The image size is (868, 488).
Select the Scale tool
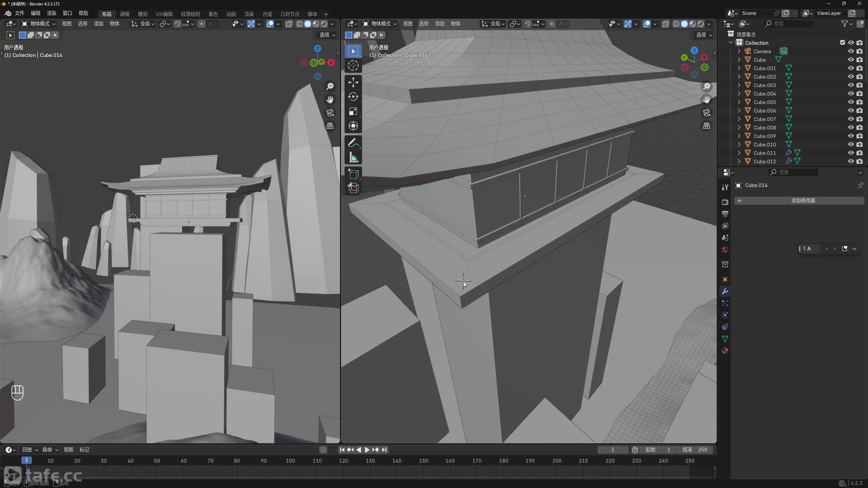(353, 111)
